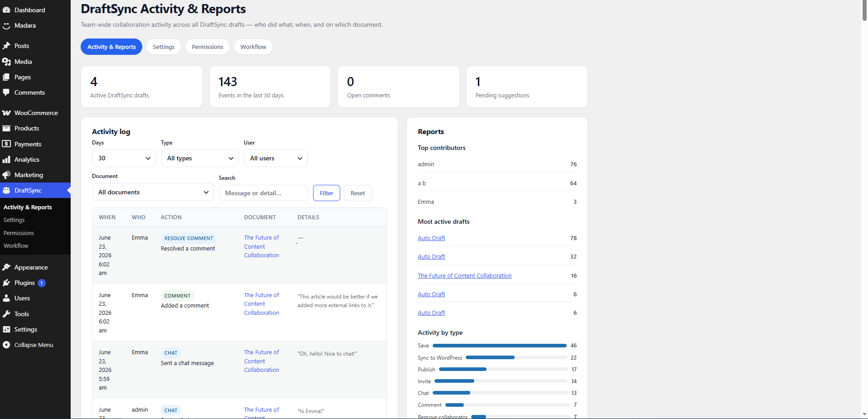Open the document link in Emma's Chat row
868x419 pixels.
tap(261, 361)
